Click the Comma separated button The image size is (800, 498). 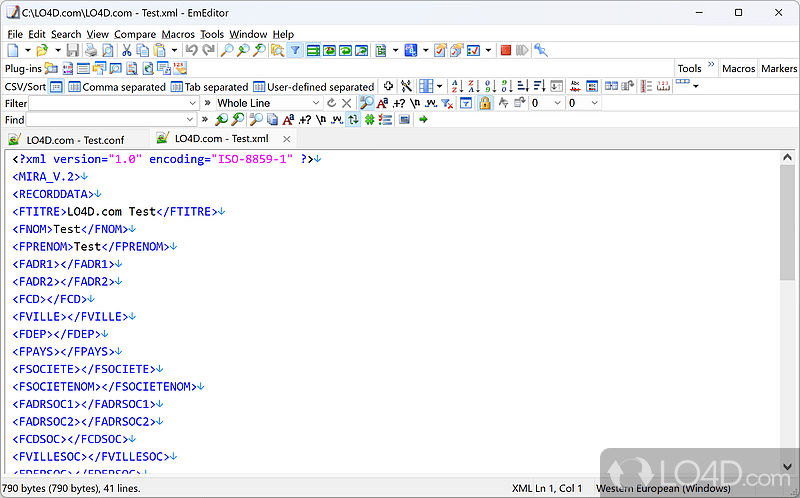click(117, 87)
